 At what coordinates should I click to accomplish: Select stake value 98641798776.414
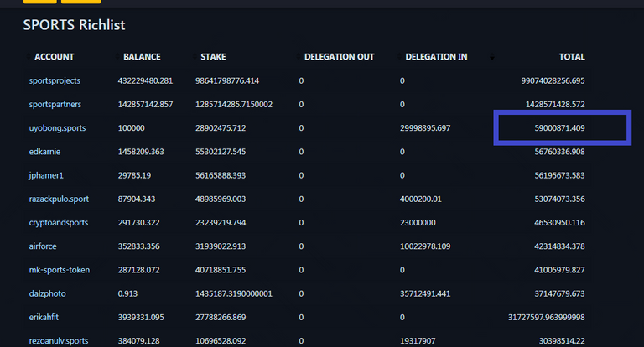227,81
